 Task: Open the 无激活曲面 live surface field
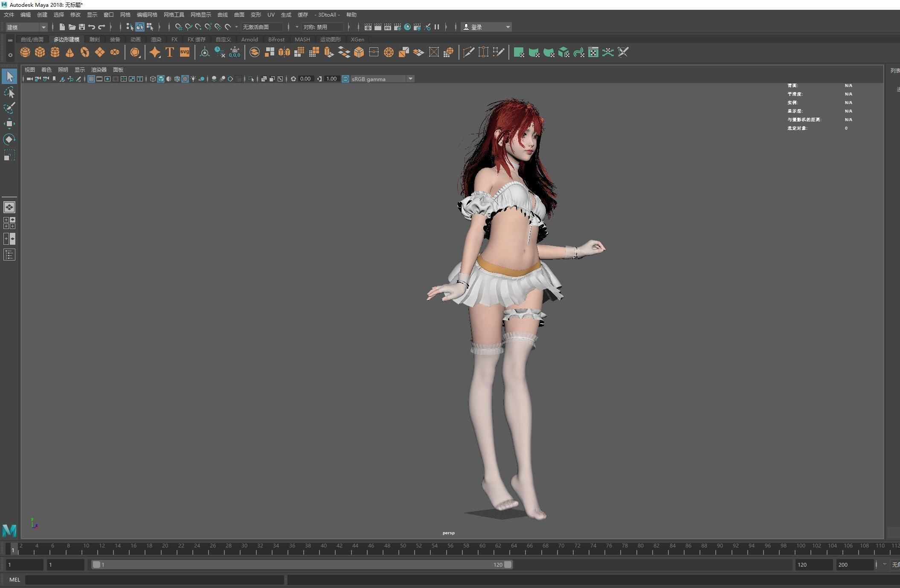click(x=261, y=27)
